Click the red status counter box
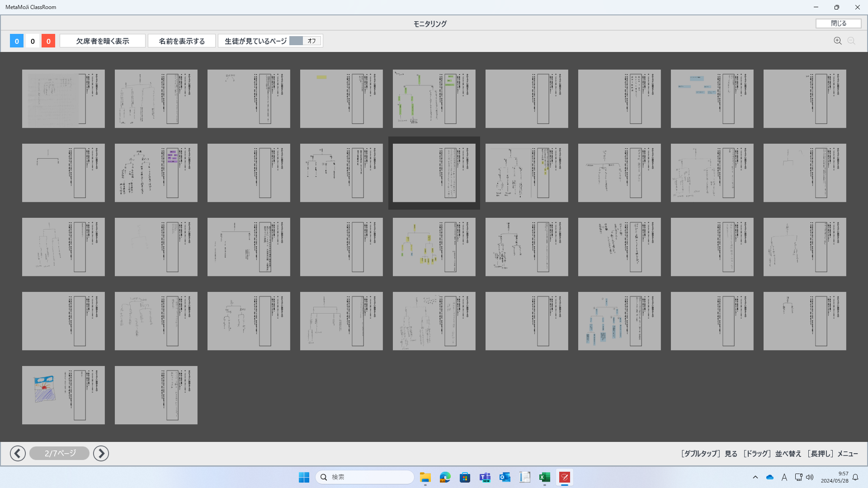The width and height of the screenshot is (868, 488). tap(48, 41)
